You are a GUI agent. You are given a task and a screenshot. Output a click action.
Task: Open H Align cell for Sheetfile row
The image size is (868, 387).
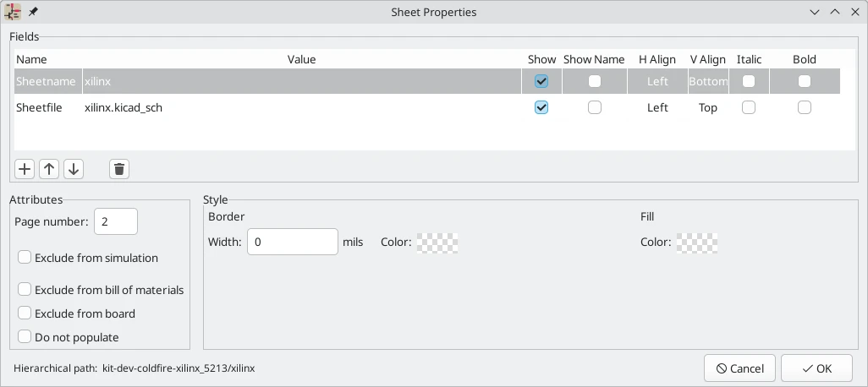pos(657,107)
